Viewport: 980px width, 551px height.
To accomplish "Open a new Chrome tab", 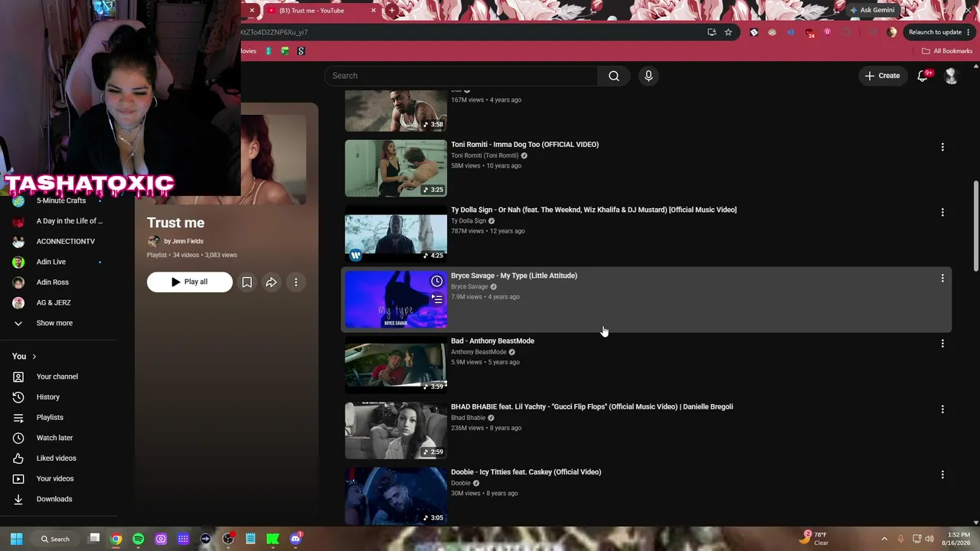I will coord(391,11).
